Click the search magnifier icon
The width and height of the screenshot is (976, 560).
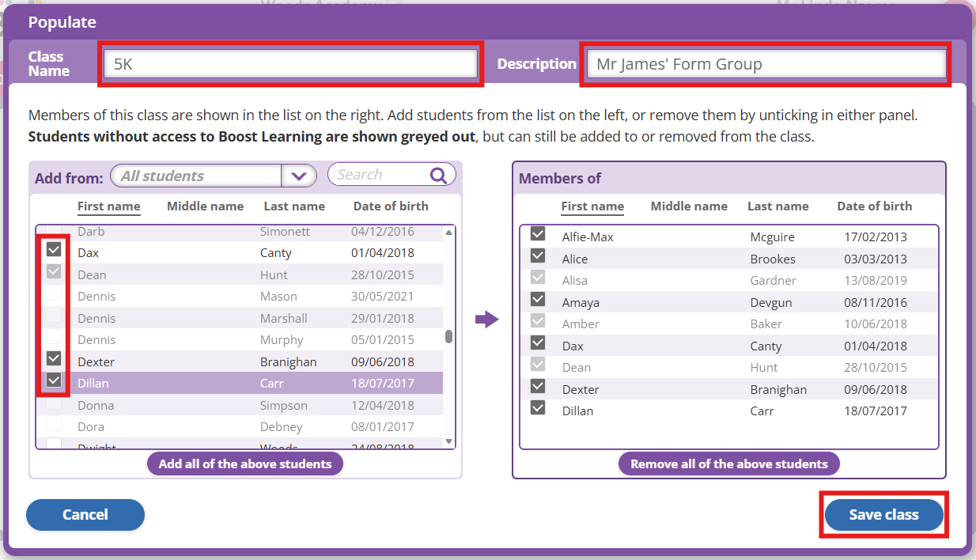click(x=438, y=176)
